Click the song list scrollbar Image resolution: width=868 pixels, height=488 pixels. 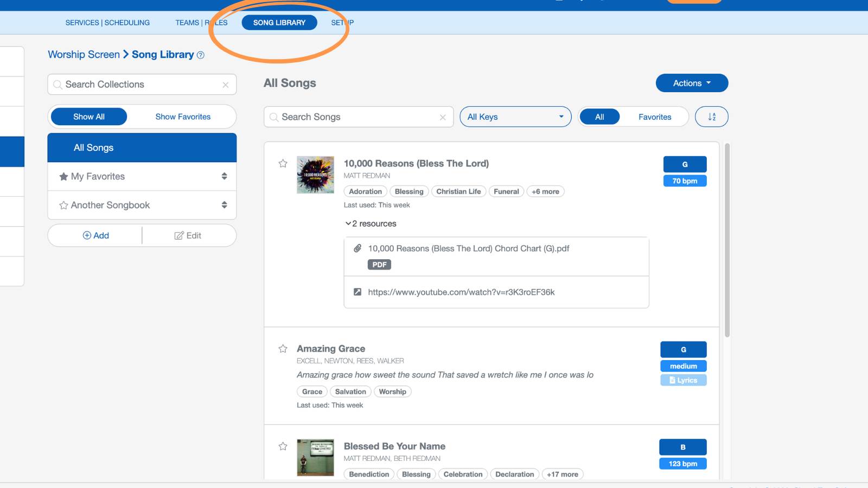tap(727, 240)
